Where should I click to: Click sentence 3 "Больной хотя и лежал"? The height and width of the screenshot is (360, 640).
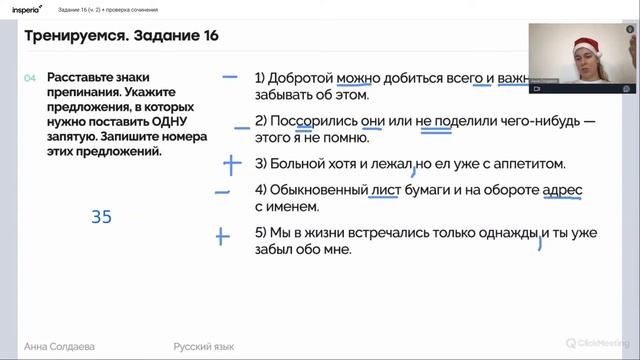(410, 164)
